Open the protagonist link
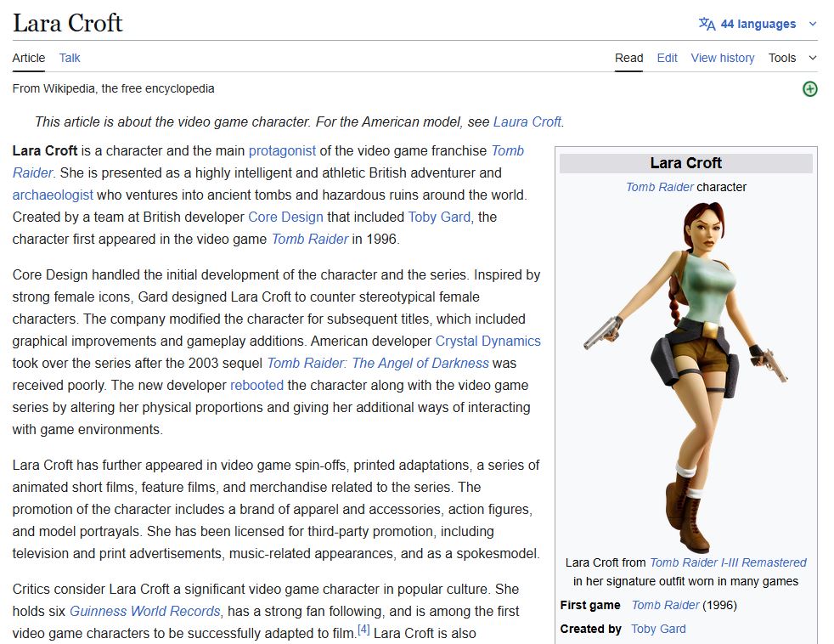 (x=282, y=150)
